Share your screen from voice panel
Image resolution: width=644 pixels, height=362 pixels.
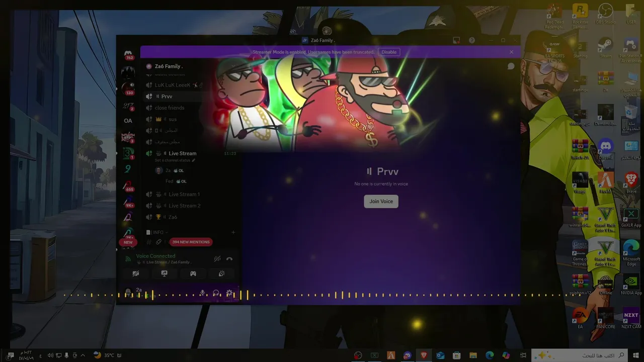(164, 274)
